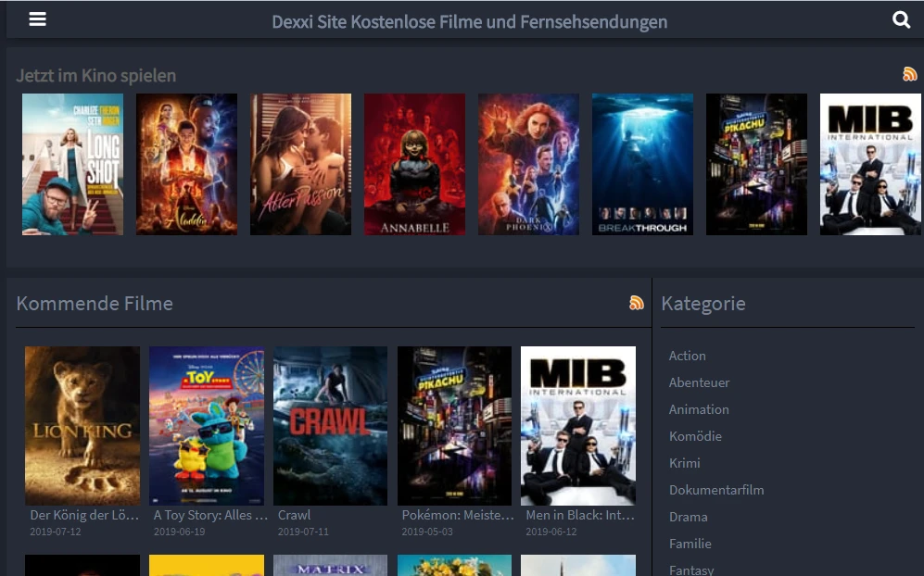Click the Dexxi Site header title
The width and height of the screenshot is (924, 576).
click(469, 20)
